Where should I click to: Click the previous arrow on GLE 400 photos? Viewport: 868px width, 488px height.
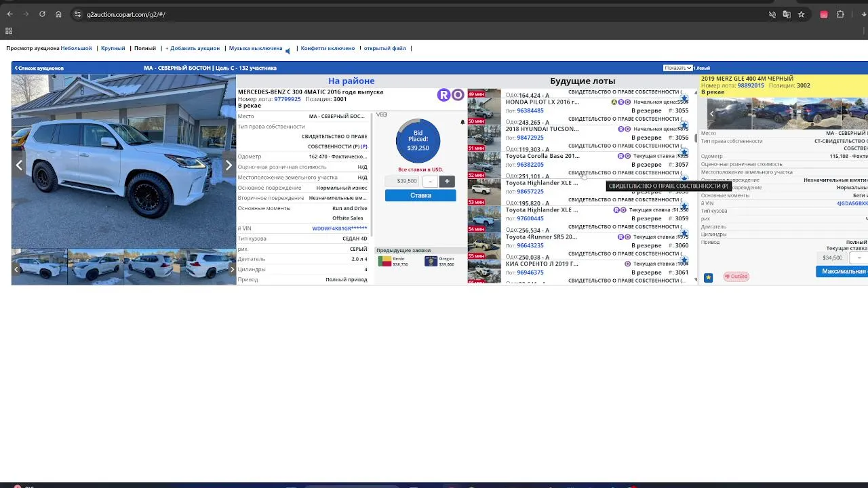[711, 114]
